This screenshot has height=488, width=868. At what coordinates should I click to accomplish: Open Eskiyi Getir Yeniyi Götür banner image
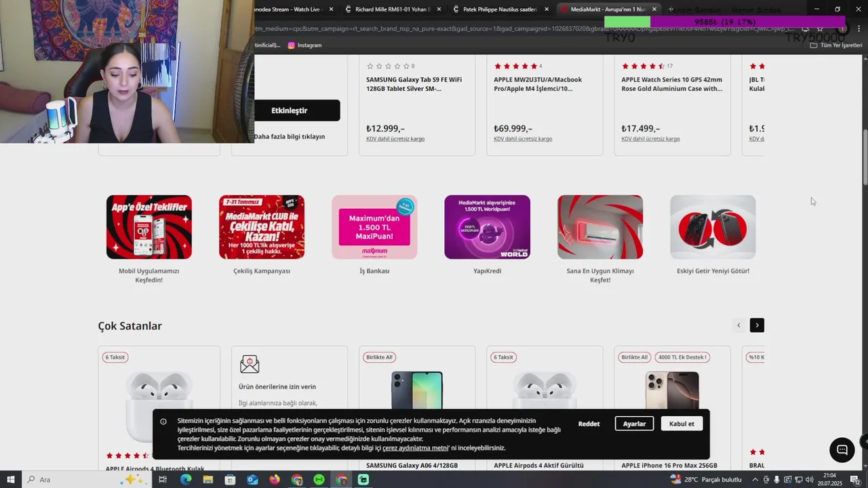(713, 227)
